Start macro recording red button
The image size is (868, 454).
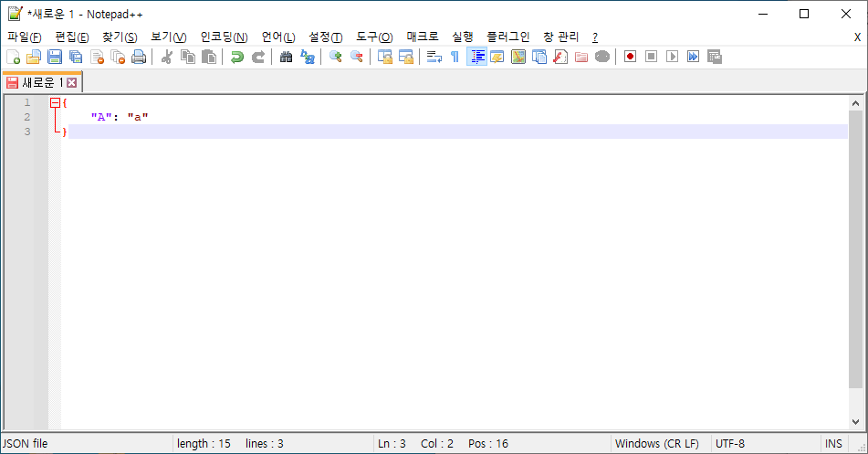coord(630,57)
